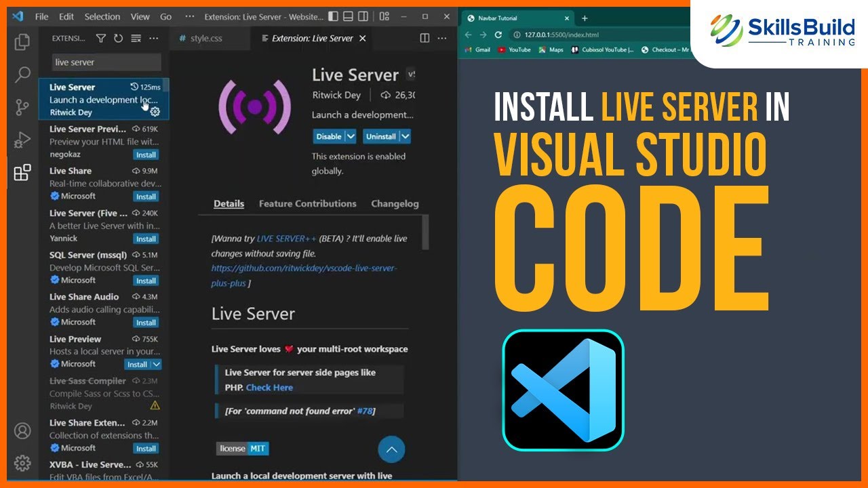Screen dimensions: 868x488
Task: Open manage gear on Live Server list item
Action: [x=155, y=112]
